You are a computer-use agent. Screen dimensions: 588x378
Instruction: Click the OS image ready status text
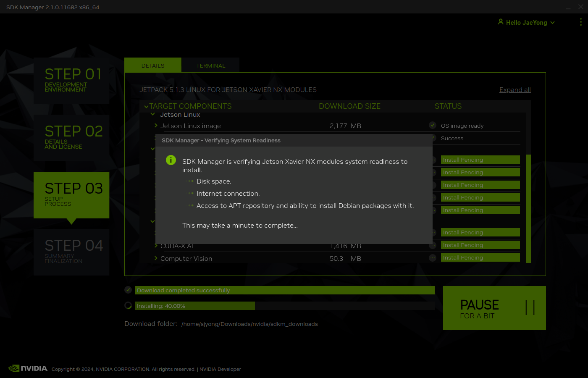pos(462,126)
